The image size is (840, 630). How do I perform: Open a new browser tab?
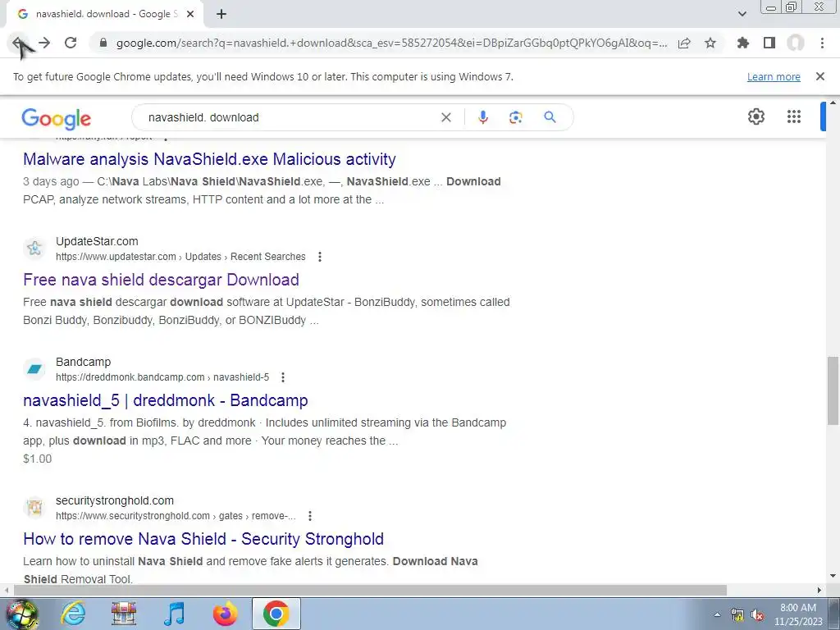click(221, 14)
